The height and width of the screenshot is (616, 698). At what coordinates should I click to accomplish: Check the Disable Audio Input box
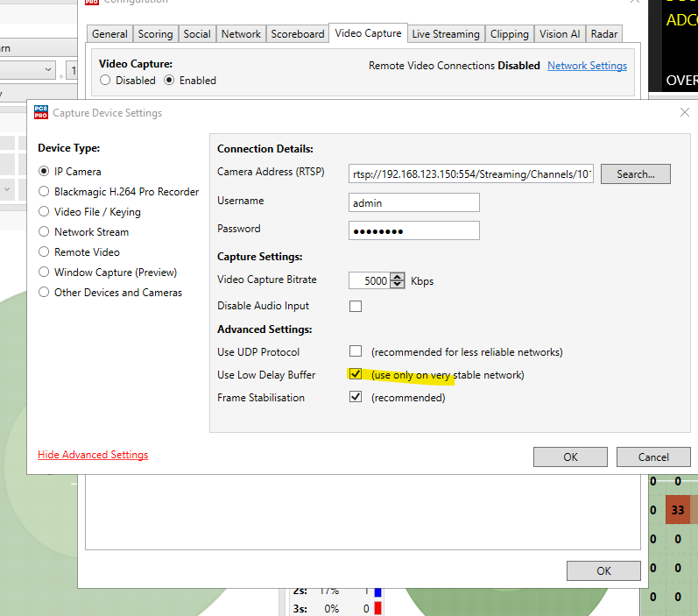[x=356, y=306]
